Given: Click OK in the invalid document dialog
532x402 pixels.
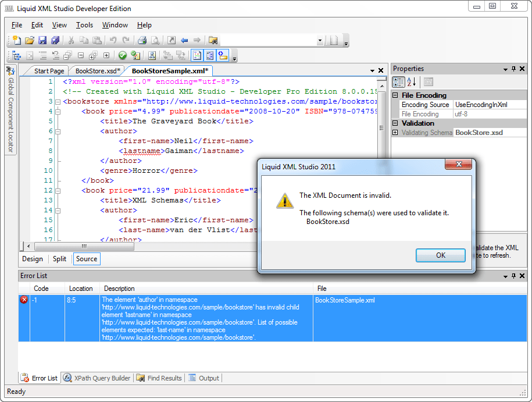Looking at the screenshot, I should 441,255.
